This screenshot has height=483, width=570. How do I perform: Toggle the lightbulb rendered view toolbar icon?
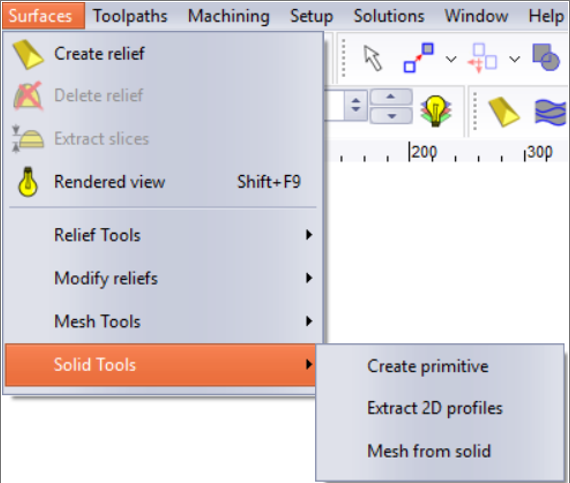(x=435, y=110)
